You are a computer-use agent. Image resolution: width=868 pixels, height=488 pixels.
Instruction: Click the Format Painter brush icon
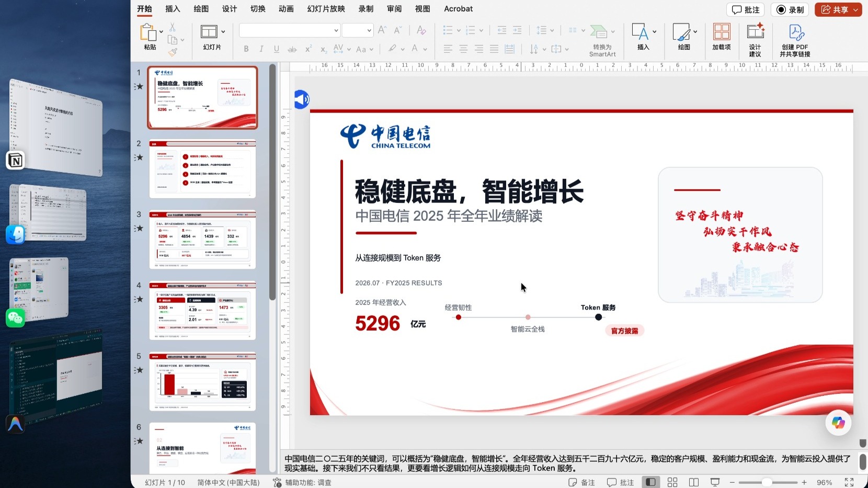[x=173, y=52]
